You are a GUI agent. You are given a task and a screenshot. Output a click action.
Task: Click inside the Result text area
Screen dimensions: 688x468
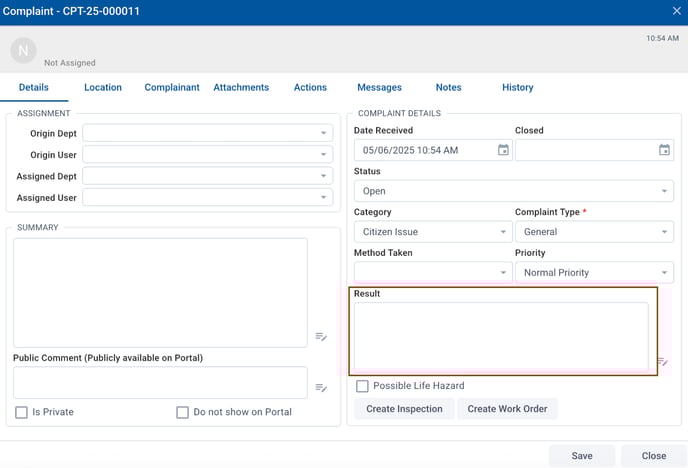500,336
